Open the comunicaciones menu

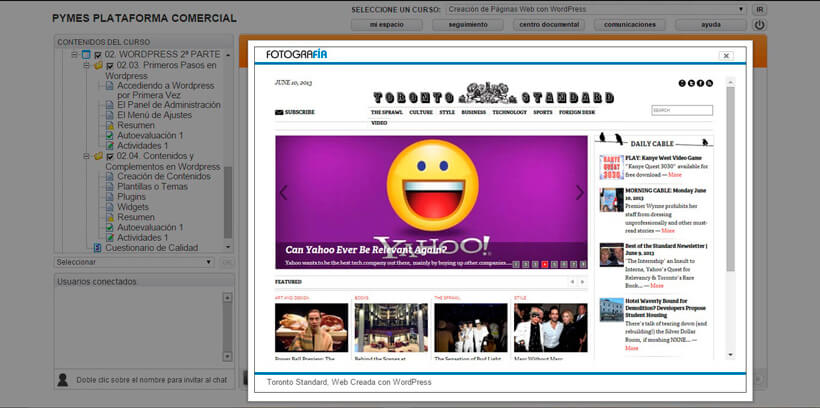[630, 25]
